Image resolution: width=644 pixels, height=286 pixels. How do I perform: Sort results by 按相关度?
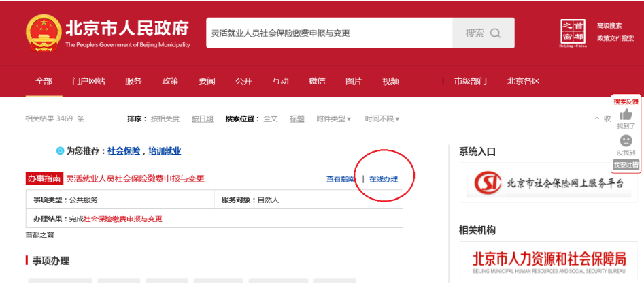point(165,118)
